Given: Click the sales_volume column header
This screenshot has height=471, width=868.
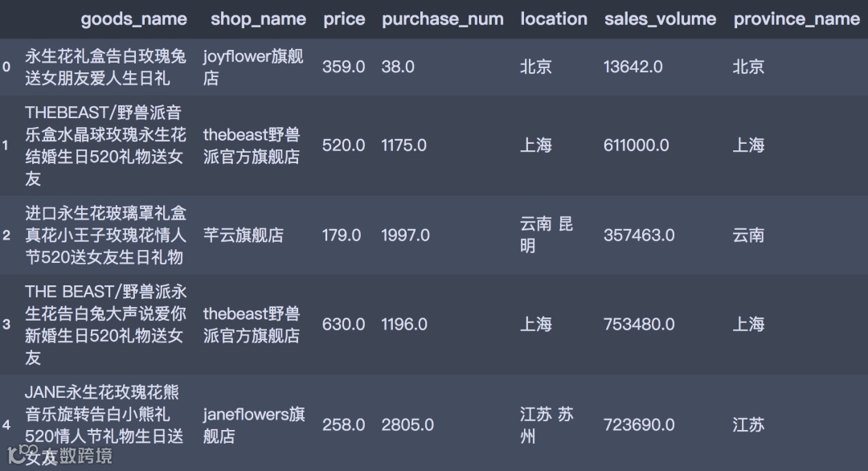Looking at the screenshot, I should click(660, 19).
